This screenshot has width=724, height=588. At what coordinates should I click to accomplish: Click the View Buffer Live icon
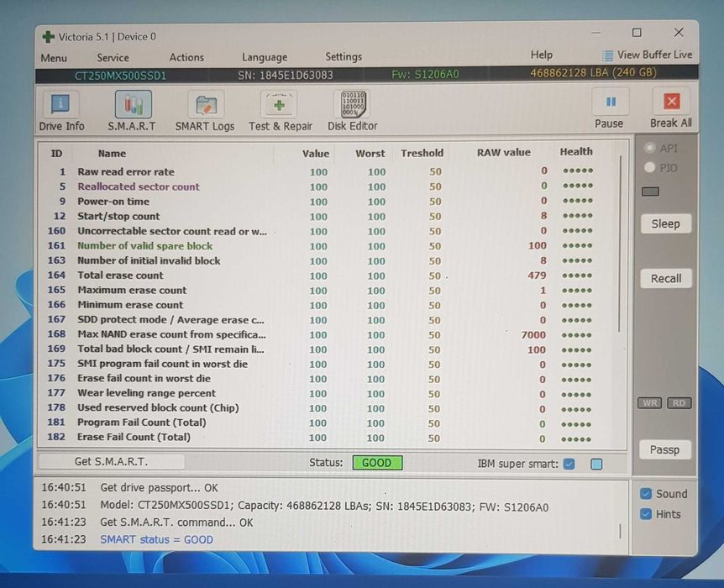click(607, 55)
